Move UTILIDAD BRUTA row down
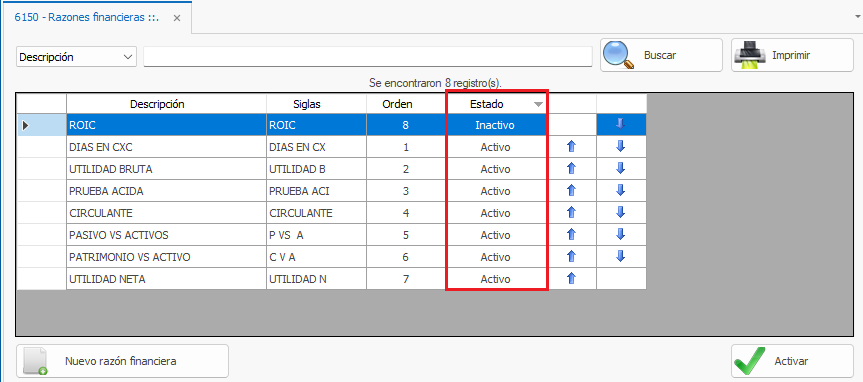Image resolution: width=863 pixels, height=382 pixels. (621, 169)
